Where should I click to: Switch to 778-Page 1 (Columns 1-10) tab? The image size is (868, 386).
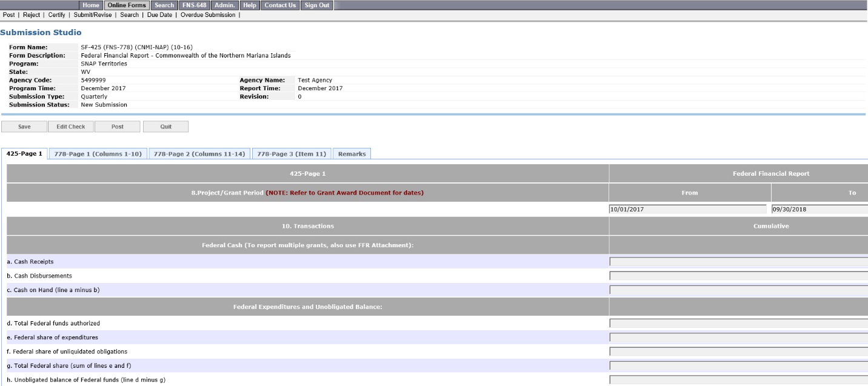click(98, 154)
